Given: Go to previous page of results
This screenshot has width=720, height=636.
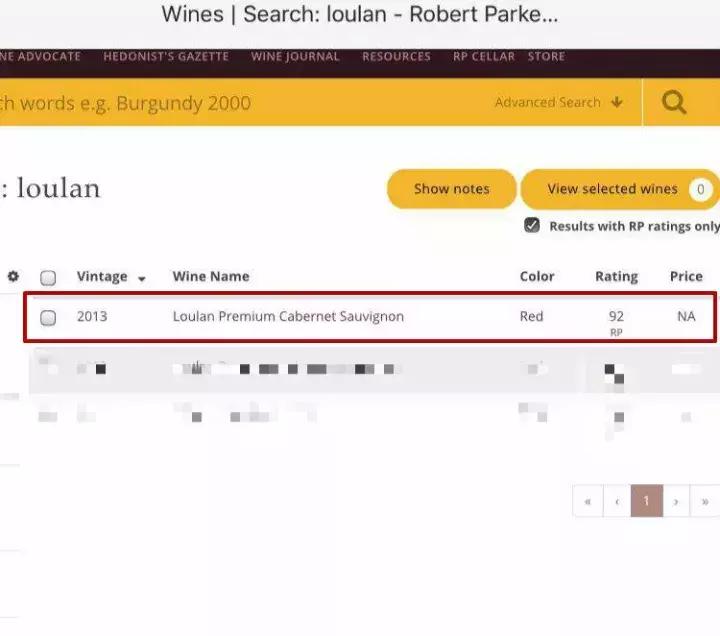Looking at the screenshot, I should tap(617, 501).
